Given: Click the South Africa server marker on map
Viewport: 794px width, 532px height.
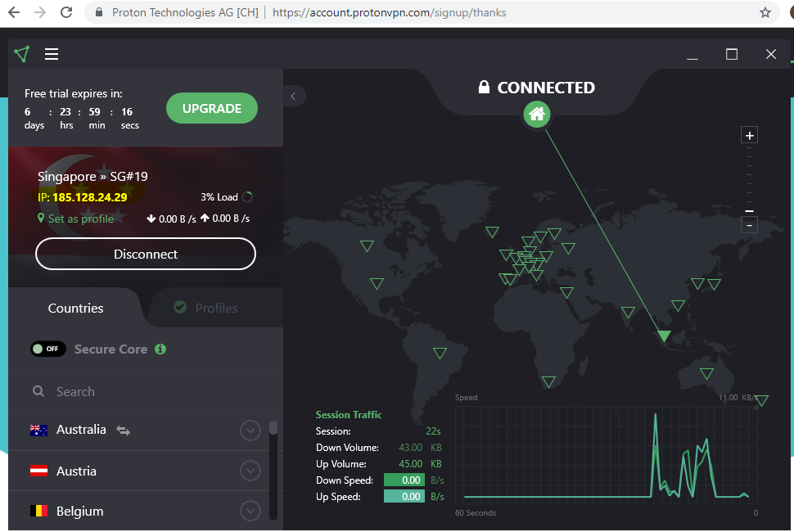Looking at the screenshot, I should click(548, 381).
